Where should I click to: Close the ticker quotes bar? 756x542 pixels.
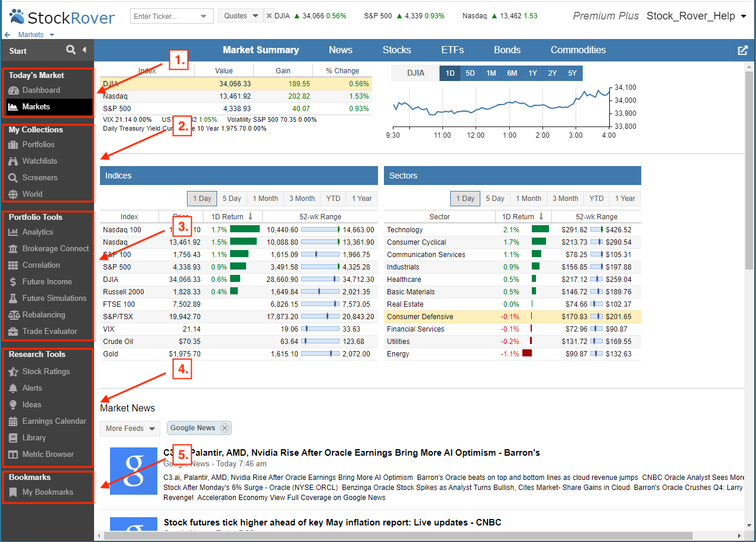[269, 16]
